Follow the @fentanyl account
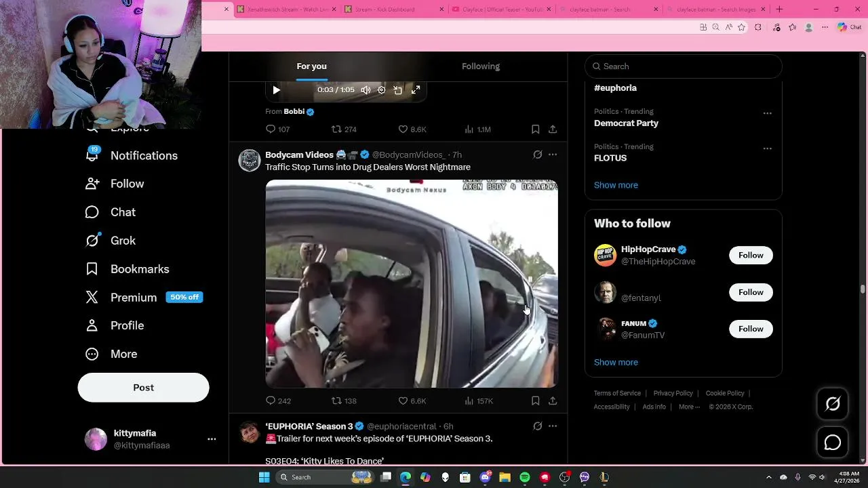This screenshot has width=868, height=488. point(751,292)
